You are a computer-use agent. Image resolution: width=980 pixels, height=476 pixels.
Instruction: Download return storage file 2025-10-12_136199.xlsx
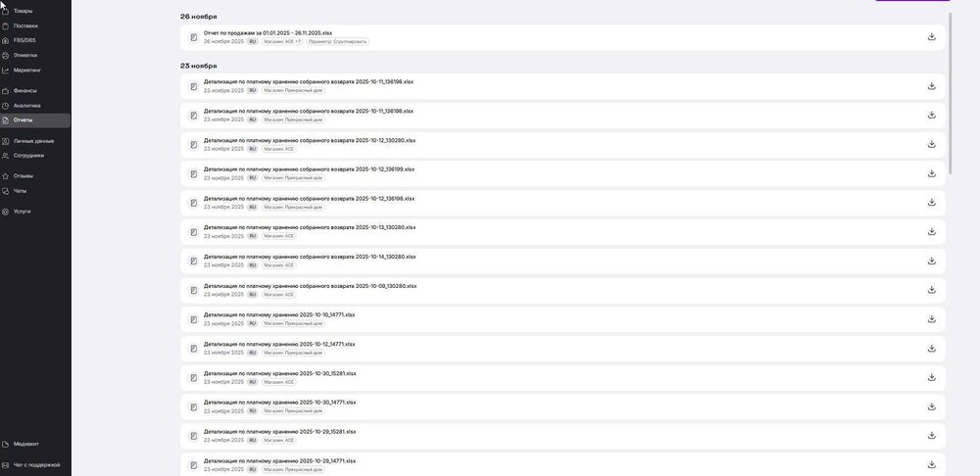(931, 173)
